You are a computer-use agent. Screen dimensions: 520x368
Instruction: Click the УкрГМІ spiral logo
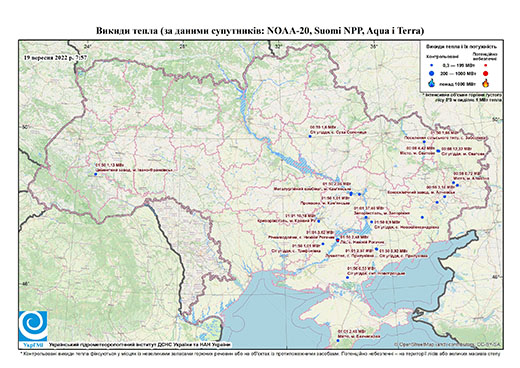click(33, 326)
